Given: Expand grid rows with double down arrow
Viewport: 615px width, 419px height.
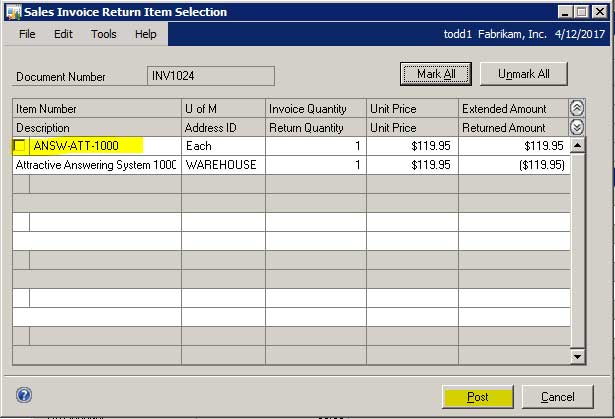Looking at the screenshot, I should point(577,127).
